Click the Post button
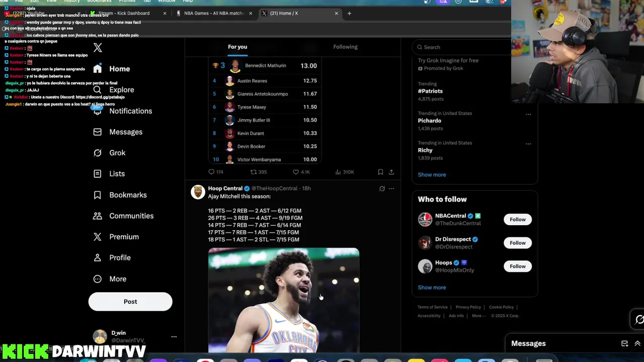Image resolution: width=644 pixels, height=362 pixels. click(x=130, y=302)
